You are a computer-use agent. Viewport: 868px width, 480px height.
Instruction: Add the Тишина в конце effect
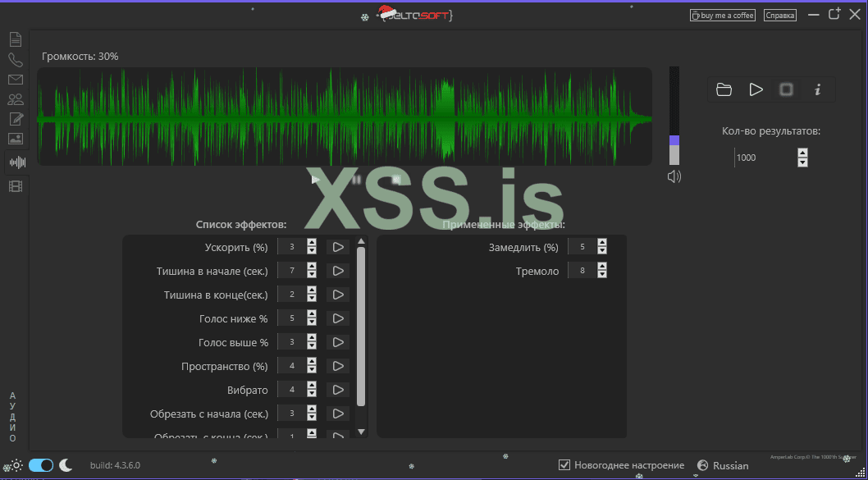338,295
